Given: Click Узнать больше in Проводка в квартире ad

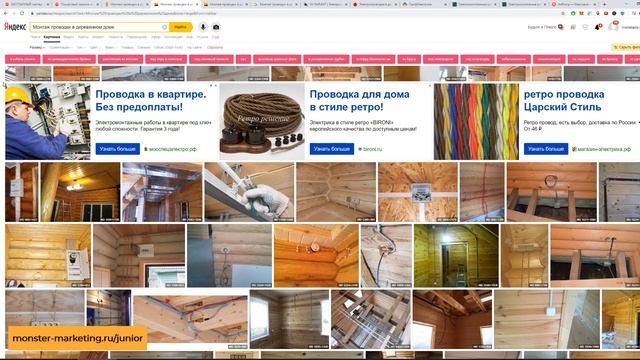Looking at the screenshot, I should (118, 149).
